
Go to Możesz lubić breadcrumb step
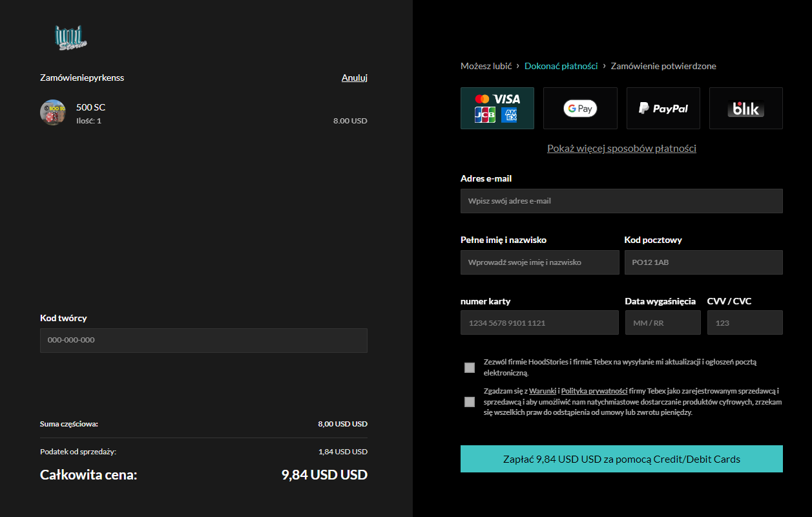point(486,66)
